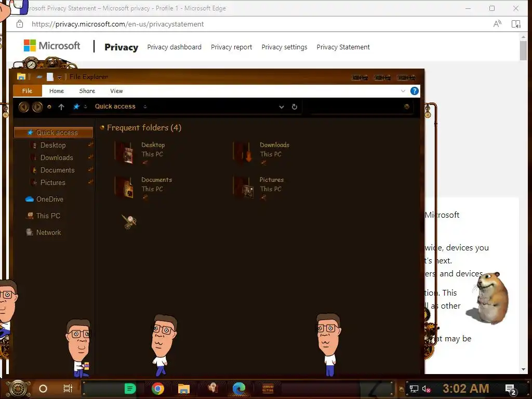Open Privacy settings link in Edge
532x399 pixels.
tap(284, 47)
